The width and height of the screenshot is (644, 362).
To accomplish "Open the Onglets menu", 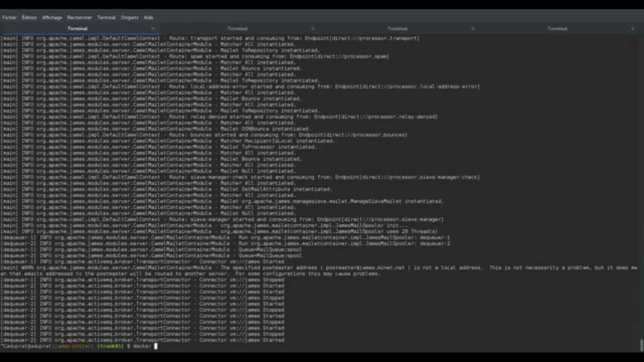I will tap(129, 18).
